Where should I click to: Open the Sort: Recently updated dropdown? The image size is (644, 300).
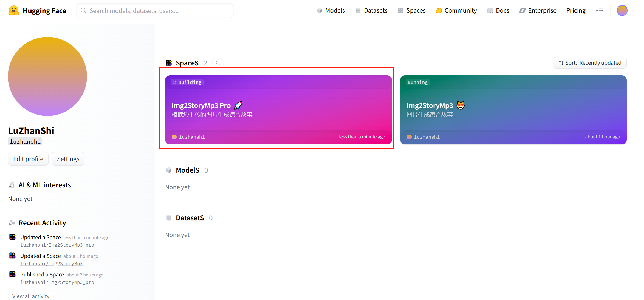pyautogui.click(x=590, y=63)
